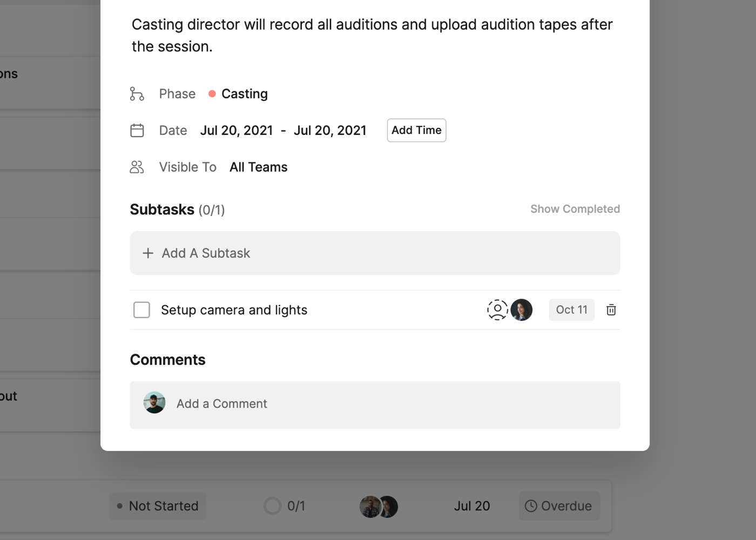This screenshot has height=540, width=756.
Task: Open the Oct 11 subtask due date
Action: 571,310
